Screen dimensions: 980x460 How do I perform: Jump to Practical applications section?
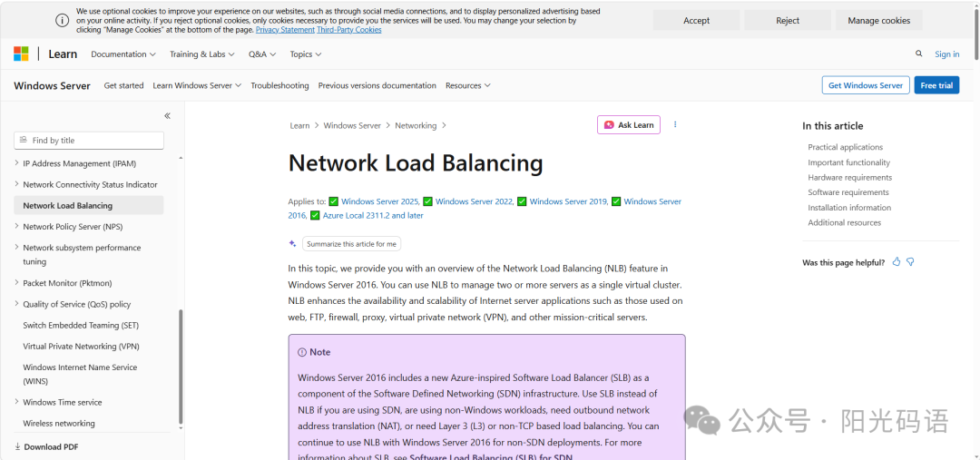tap(845, 148)
